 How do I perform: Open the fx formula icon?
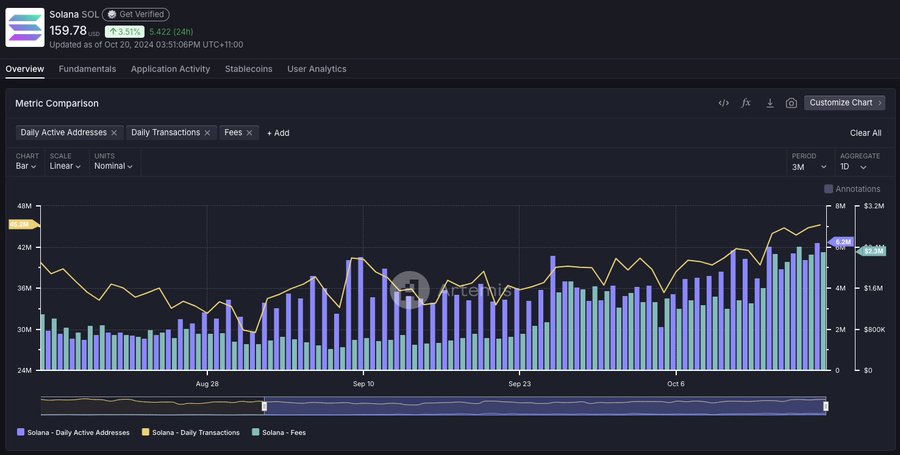pyautogui.click(x=746, y=103)
